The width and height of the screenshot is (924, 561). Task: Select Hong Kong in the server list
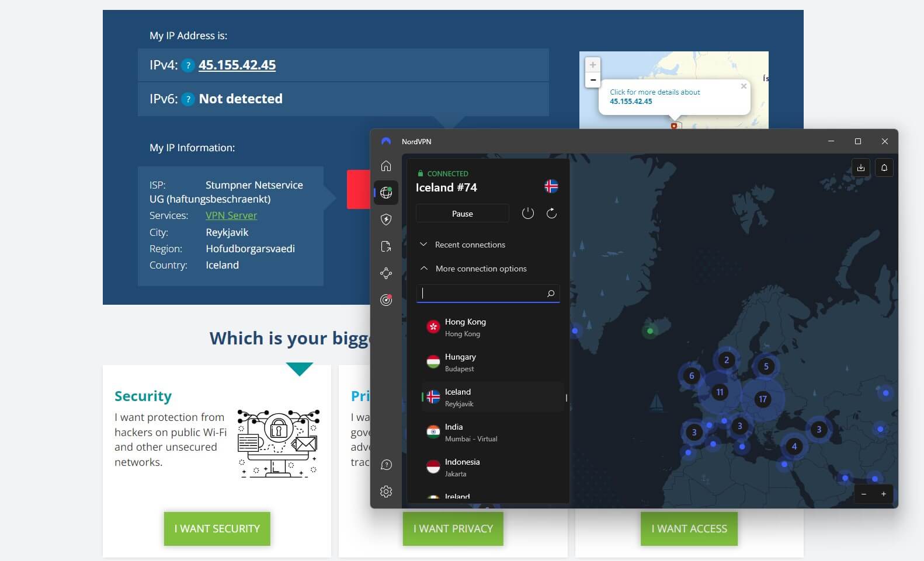pyautogui.click(x=492, y=327)
